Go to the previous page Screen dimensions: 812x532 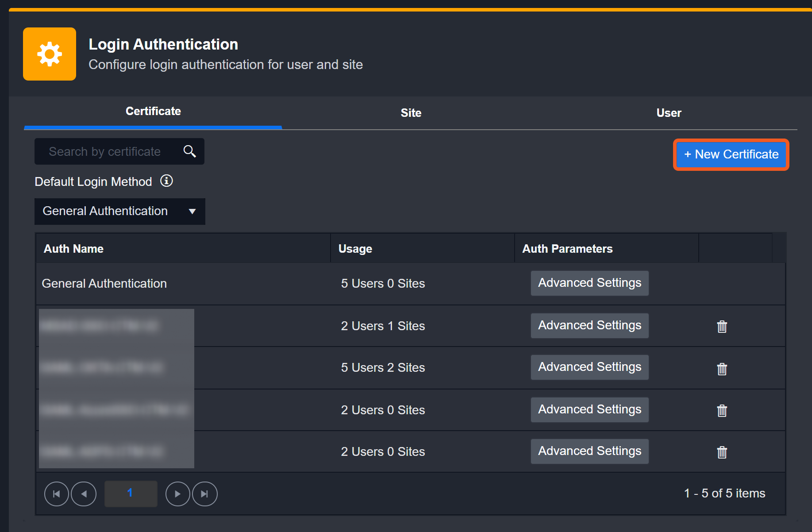(x=84, y=494)
